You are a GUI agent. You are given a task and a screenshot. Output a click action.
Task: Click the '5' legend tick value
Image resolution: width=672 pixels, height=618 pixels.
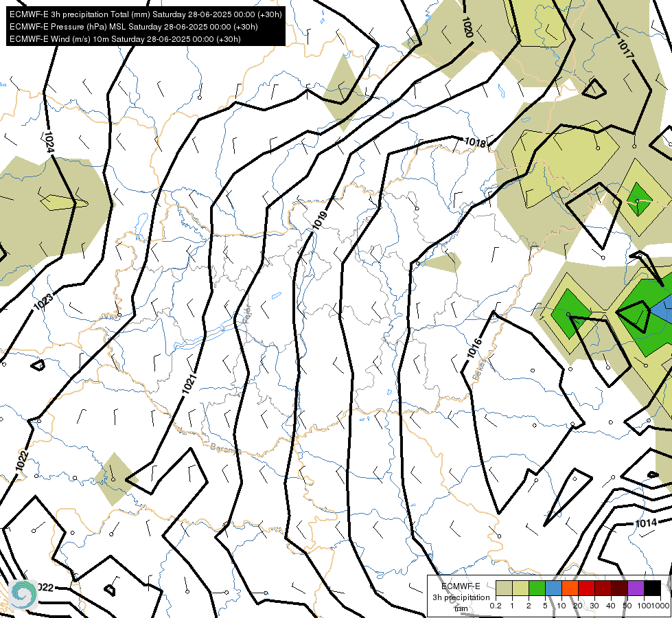coord(545,606)
